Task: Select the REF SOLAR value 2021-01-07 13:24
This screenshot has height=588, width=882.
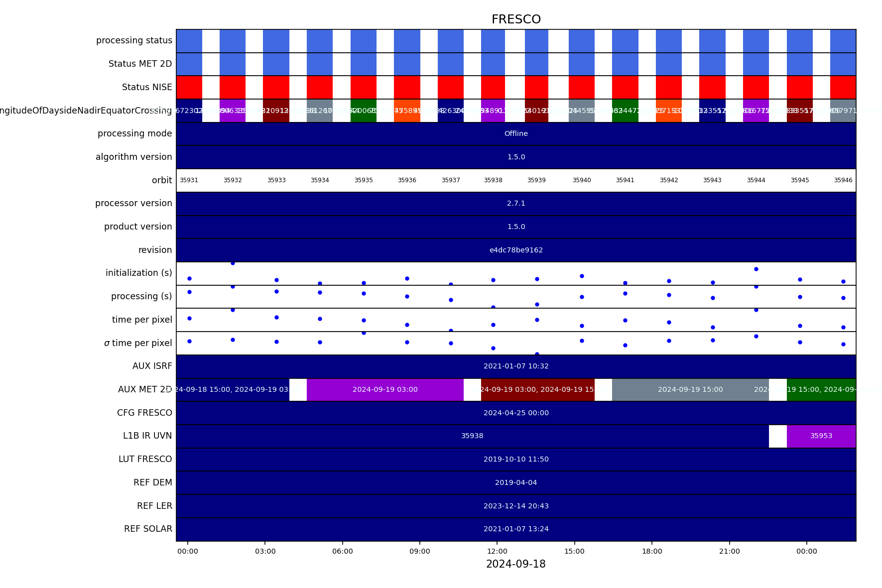Action: pyautogui.click(x=516, y=529)
